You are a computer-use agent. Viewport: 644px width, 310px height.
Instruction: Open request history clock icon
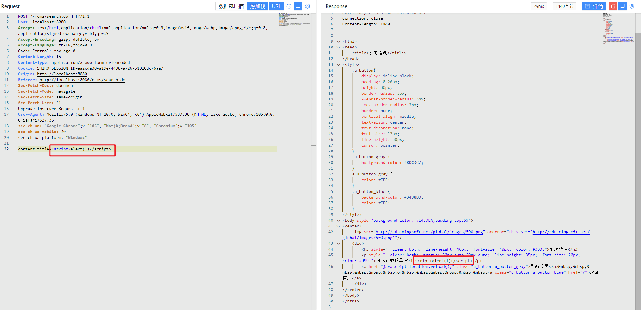tap(289, 6)
